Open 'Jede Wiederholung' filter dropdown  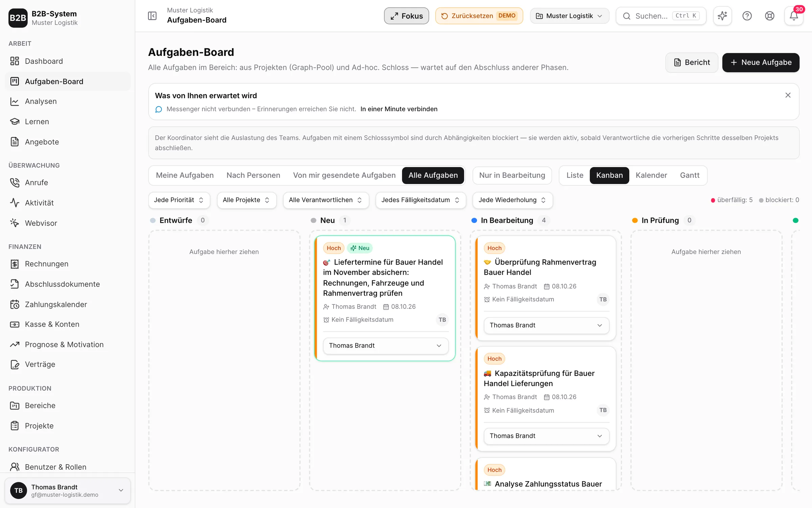[513, 200]
